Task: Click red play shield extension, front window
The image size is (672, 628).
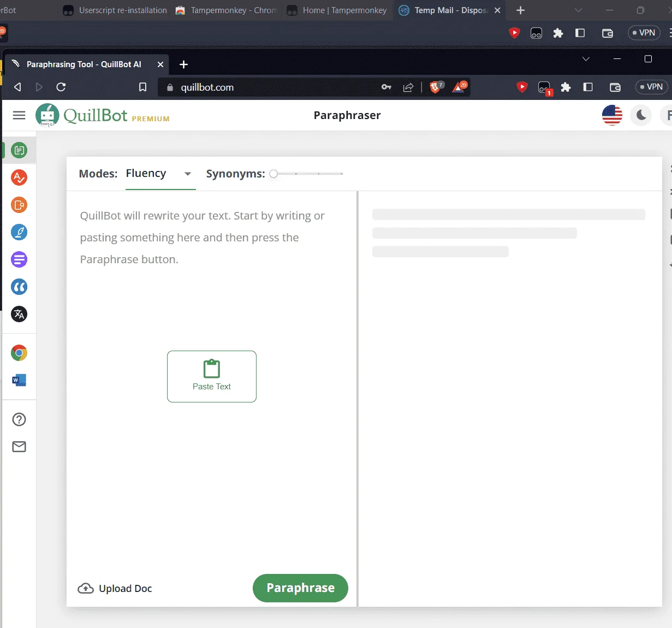Action: coord(522,87)
